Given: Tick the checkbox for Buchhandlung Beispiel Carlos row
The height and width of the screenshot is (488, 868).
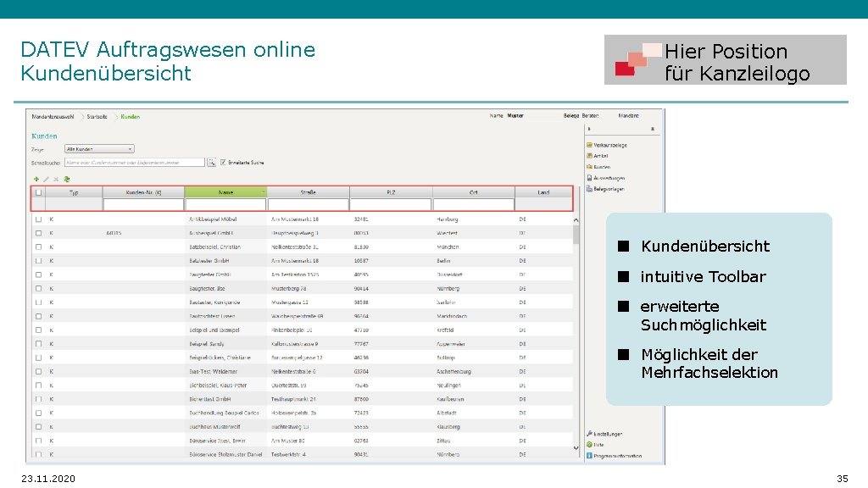Looking at the screenshot, I should point(38,413).
